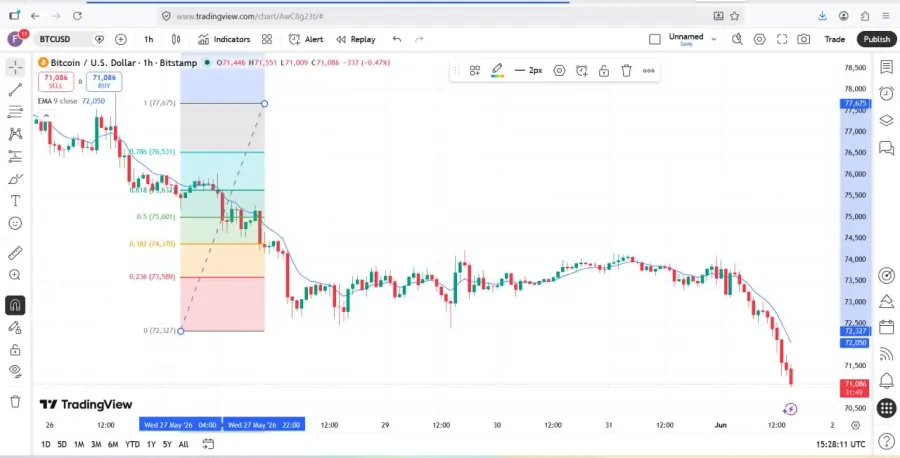The width and height of the screenshot is (900, 458).
Task: Open the chart patterns tool
Action: point(15,134)
